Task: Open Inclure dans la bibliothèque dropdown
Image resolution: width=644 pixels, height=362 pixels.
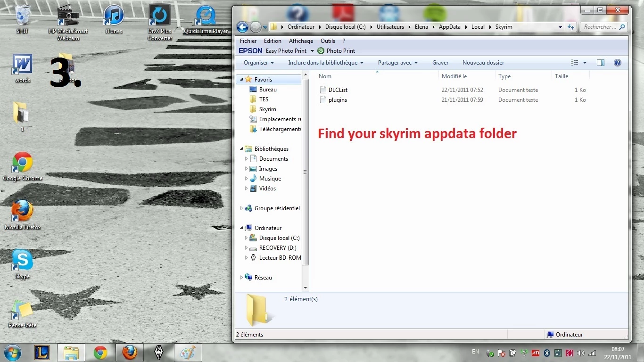Action: point(326,63)
